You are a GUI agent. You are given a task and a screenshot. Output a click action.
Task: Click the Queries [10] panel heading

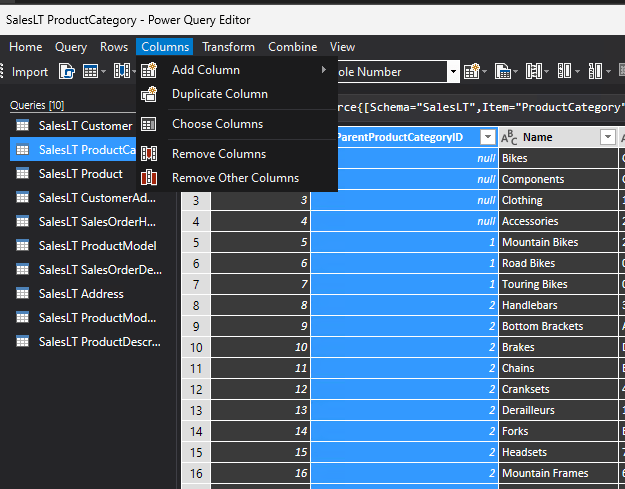[x=37, y=105]
